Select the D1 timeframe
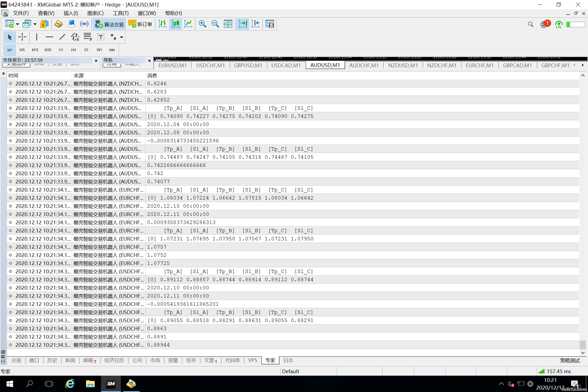 [86, 50]
